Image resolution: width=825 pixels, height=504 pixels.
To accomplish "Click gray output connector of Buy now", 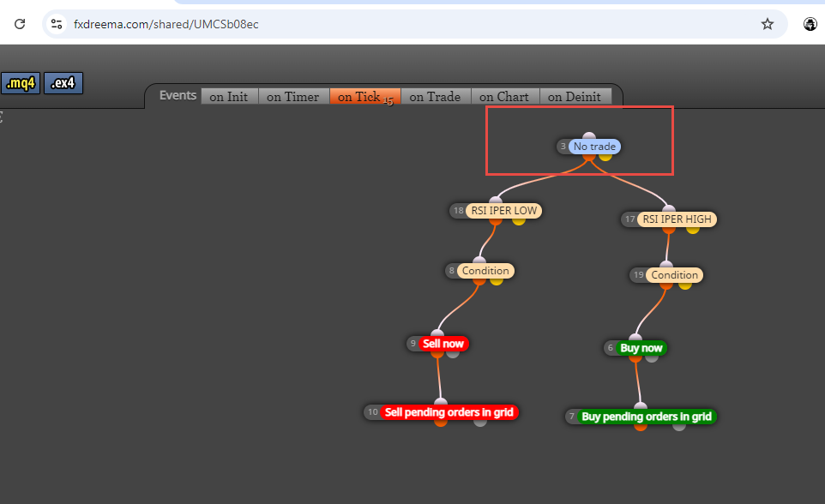I will click(652, 358).
